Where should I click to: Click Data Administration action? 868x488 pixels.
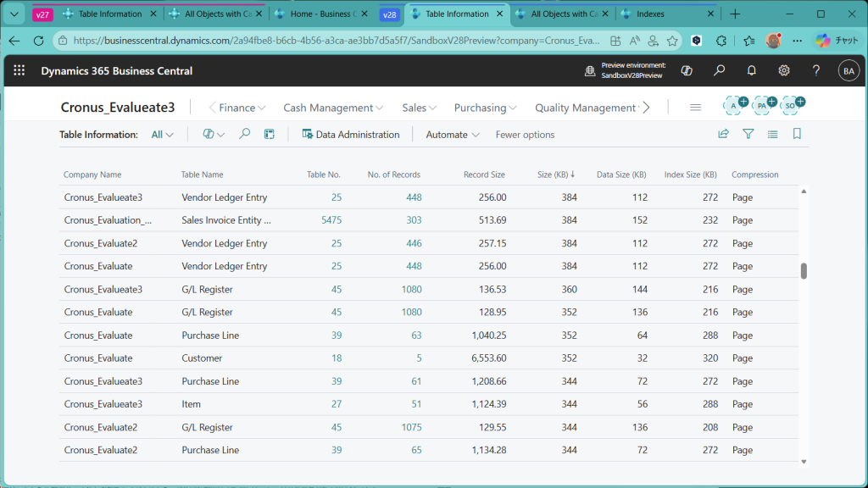(350, 135)
